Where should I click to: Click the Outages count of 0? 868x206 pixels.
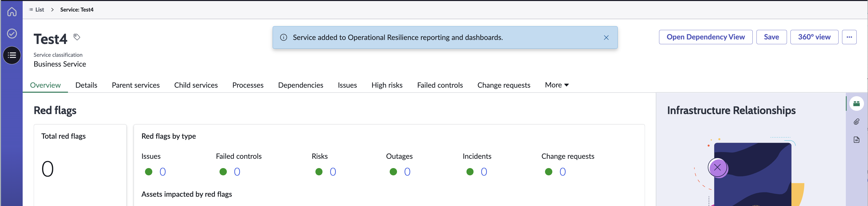(407, 172)
